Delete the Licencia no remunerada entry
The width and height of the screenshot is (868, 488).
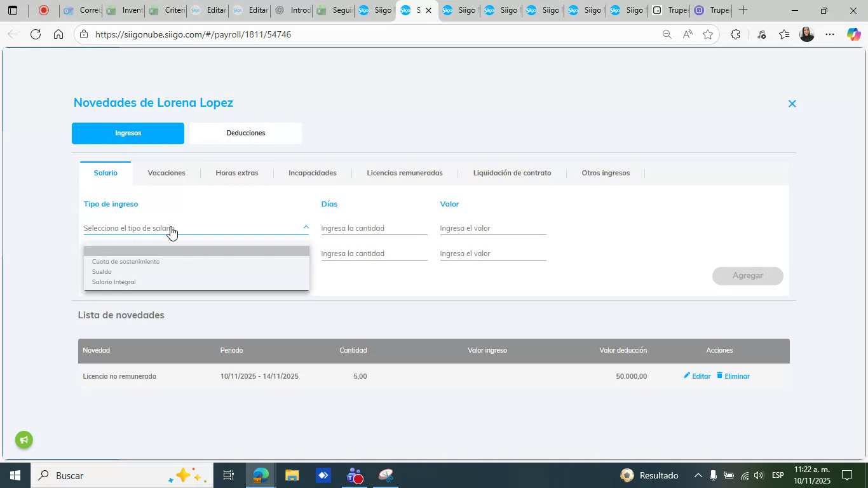[x=733, y=376]
